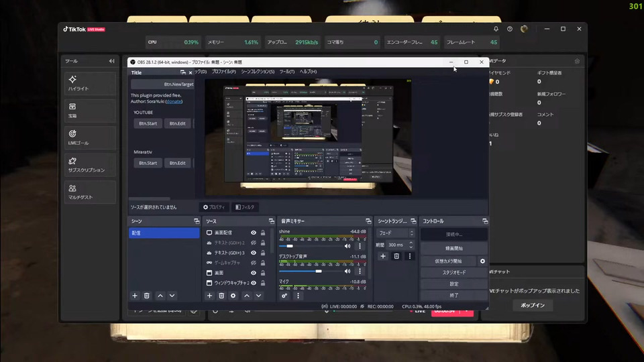
Task: Open the プロパティ tab button
Action: click(x=214, y=207)
